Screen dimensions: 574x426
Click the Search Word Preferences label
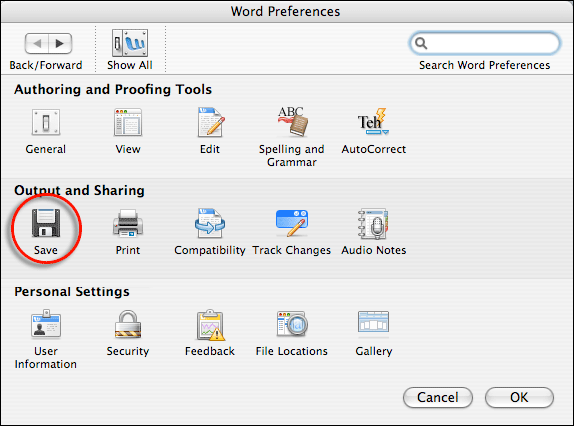click(x=485, y=65)
